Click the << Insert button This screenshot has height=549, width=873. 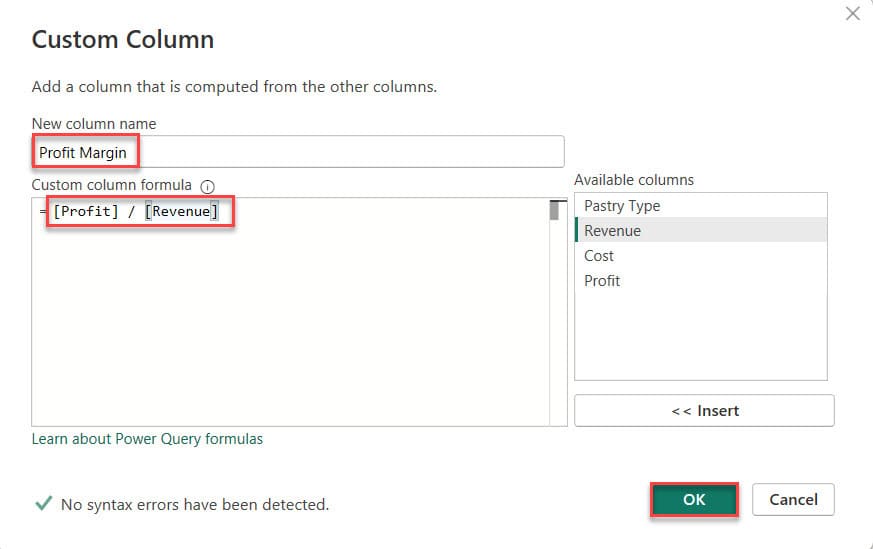pos(704,410)
